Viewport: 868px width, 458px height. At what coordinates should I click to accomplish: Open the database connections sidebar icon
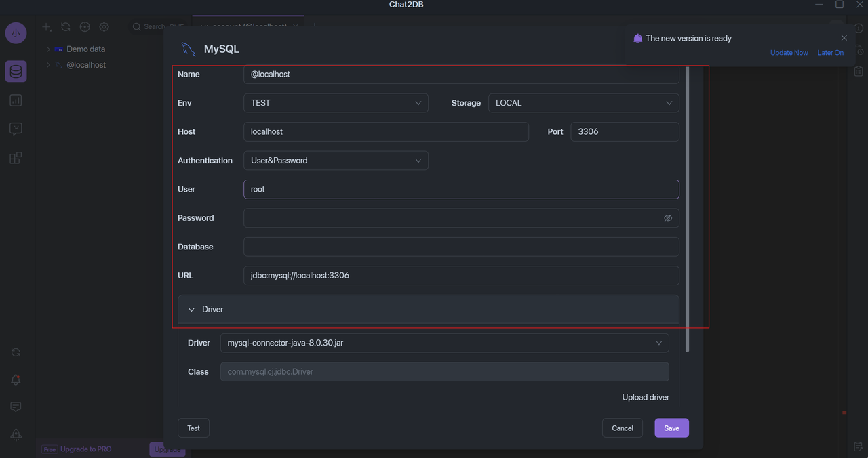(16, 71)
